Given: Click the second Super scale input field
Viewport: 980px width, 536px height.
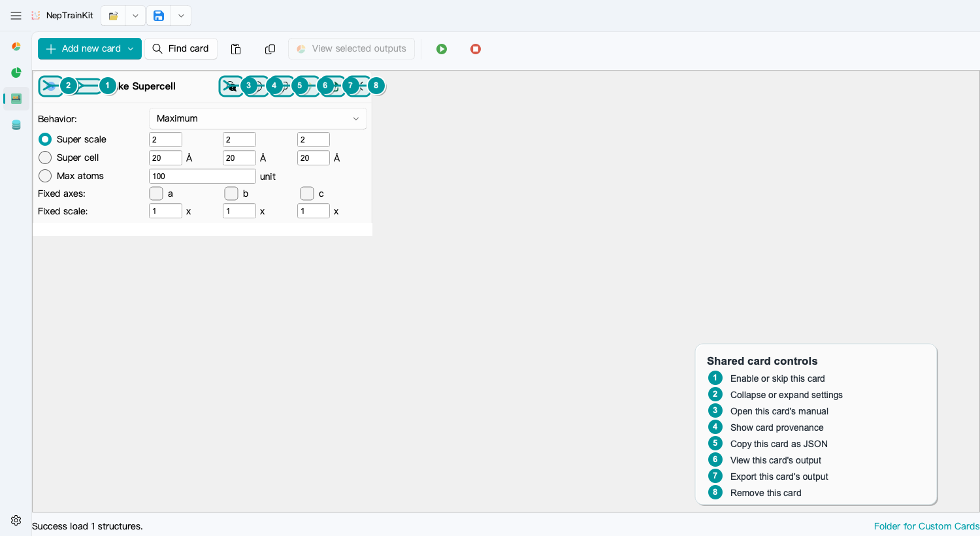Looking at the screenshot, I should click(239, 139).
